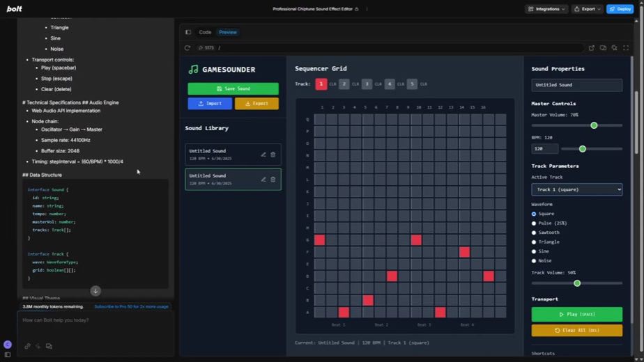644x362 pixels.
Task: Select track 3 in Sequencer Grid
Action: point(367,84)
